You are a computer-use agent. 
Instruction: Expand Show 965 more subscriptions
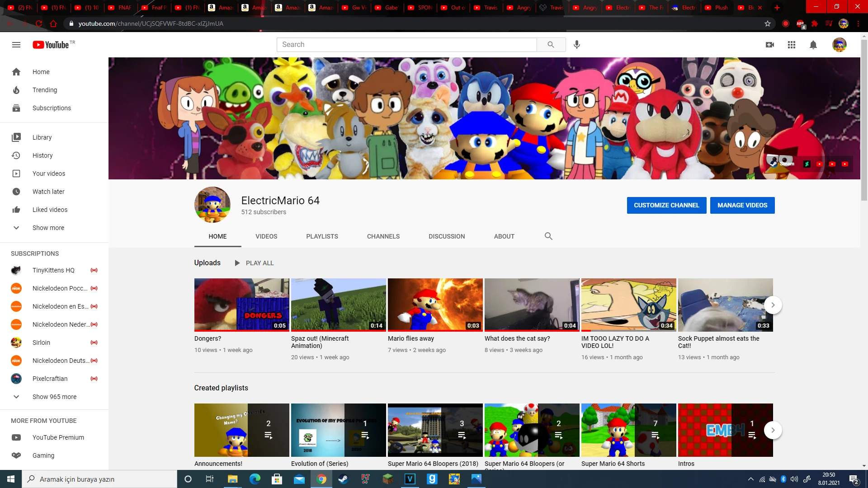(x=55, y=397)
